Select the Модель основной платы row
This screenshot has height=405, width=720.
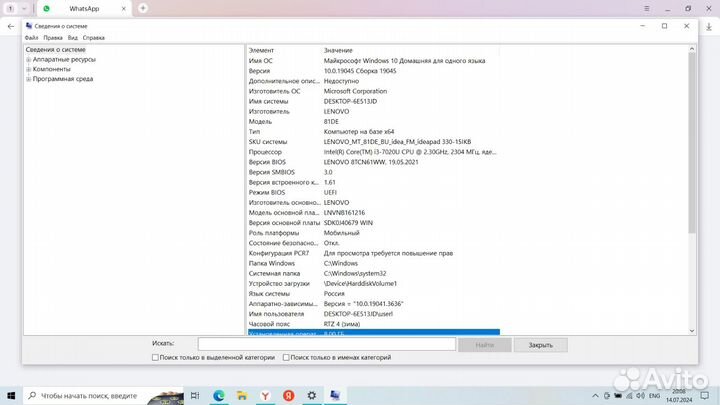point(373,212)
